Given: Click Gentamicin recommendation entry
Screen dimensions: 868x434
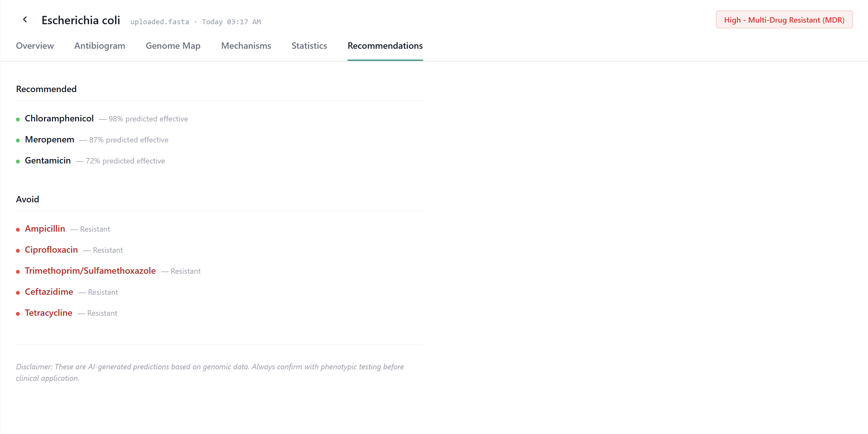Looking at the screenshot, I should tap(48, 161).
